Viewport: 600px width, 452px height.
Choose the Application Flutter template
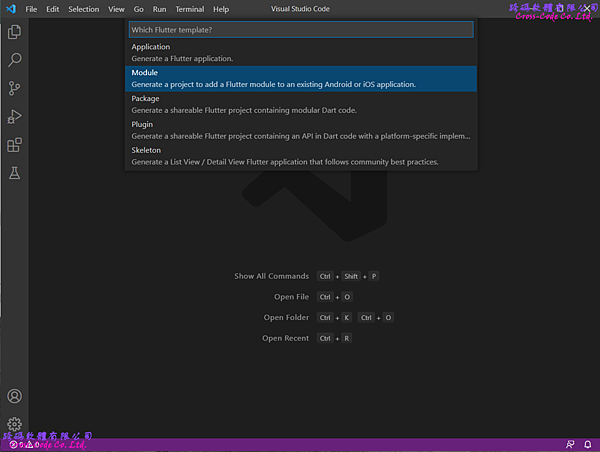pyautogui.click(x=300, y=52)
